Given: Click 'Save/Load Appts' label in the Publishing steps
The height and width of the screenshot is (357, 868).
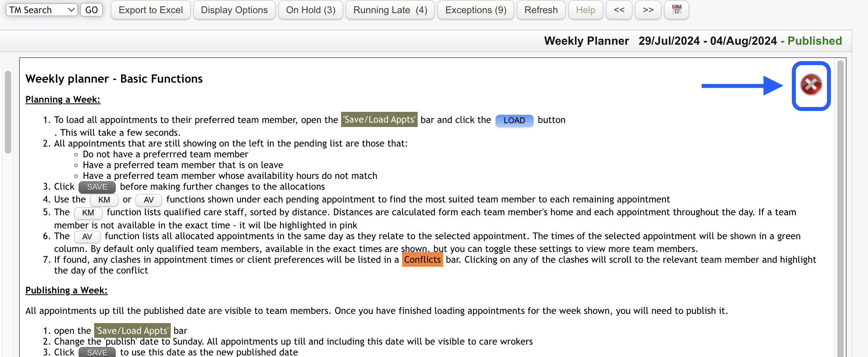Looking at the screenshot, I should pos(132,330).
